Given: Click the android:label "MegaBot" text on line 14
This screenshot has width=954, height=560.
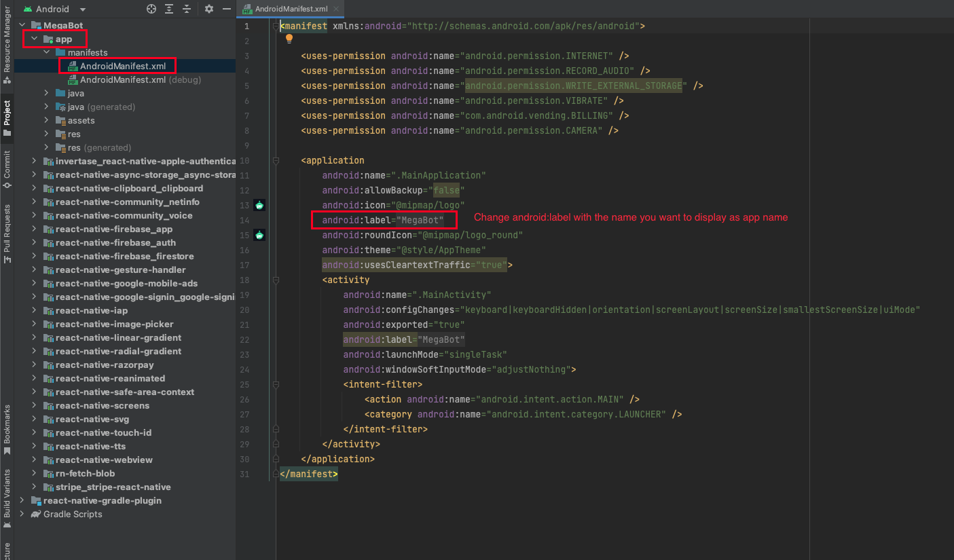Looking at the screenshot, I should pyautogui.click(x=383, y=220).
